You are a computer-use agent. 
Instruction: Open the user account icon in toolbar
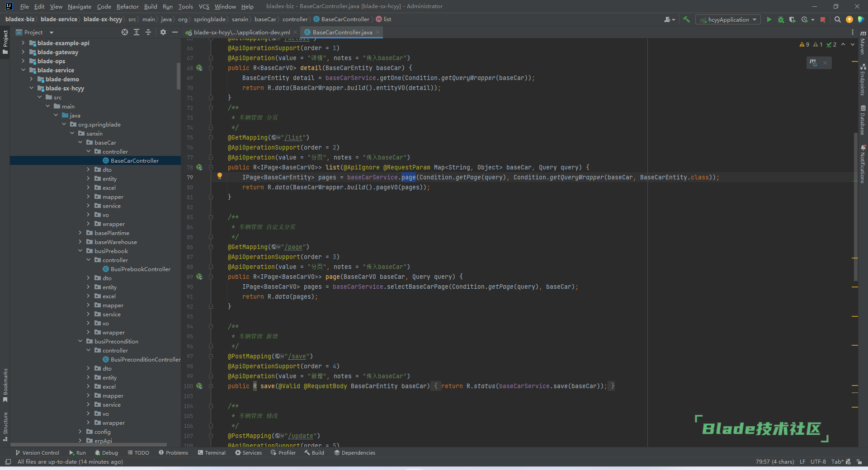pyautogui.click(x=669, y=19)
